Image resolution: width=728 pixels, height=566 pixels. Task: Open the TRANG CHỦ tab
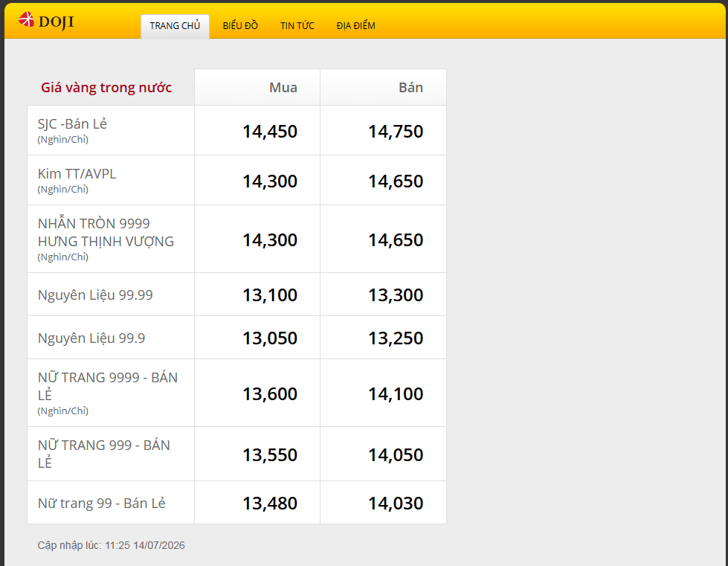coord(175,26)
